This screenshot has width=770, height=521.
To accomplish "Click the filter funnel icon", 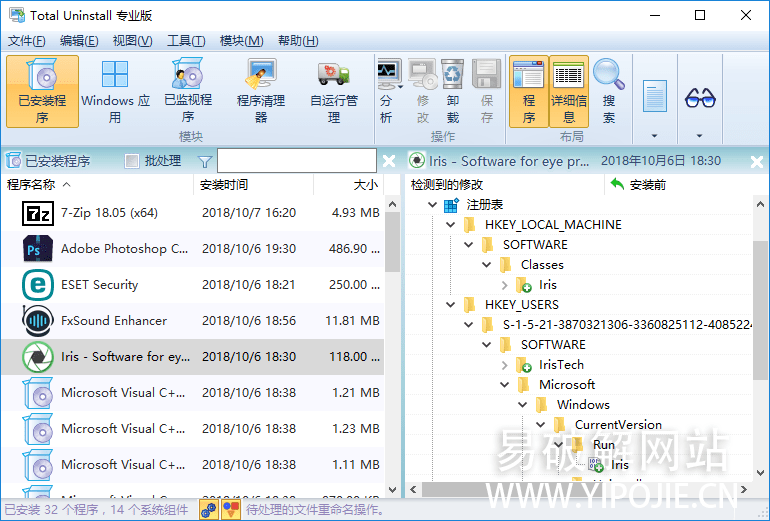I will [205, 161].
